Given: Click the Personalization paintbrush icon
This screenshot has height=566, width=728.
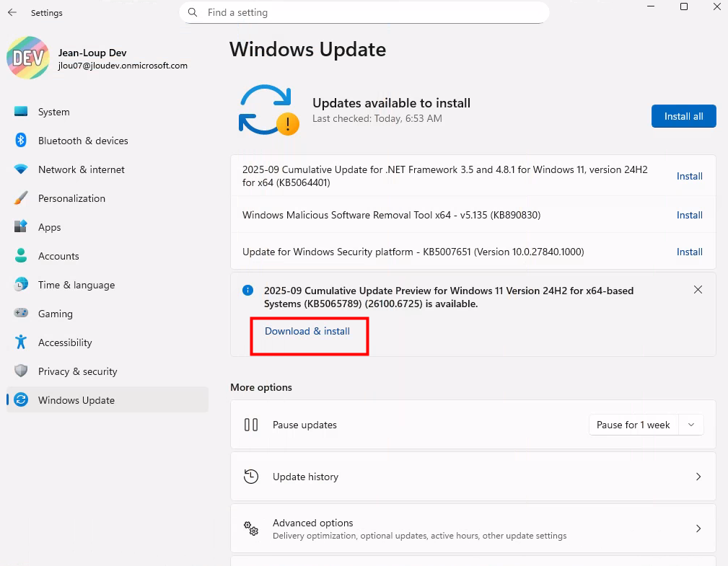Looking at the screenshot, I should (21, 198).
